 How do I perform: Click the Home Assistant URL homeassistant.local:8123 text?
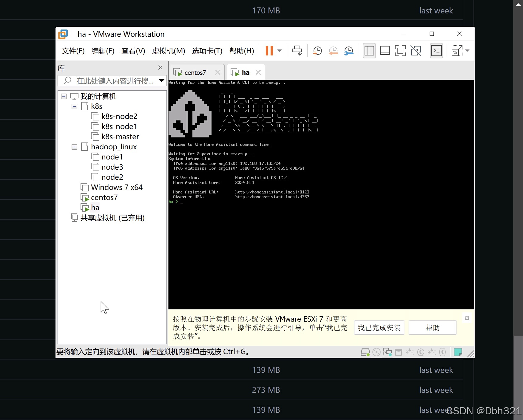coord(272,192)
